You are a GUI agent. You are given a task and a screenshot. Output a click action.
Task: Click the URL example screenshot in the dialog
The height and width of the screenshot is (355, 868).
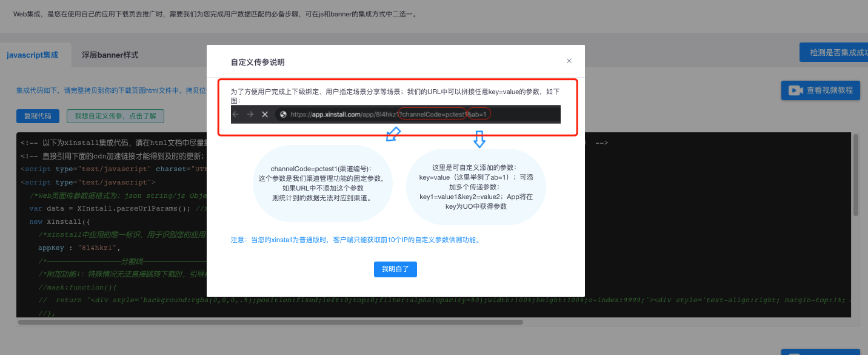coord(395,114)
